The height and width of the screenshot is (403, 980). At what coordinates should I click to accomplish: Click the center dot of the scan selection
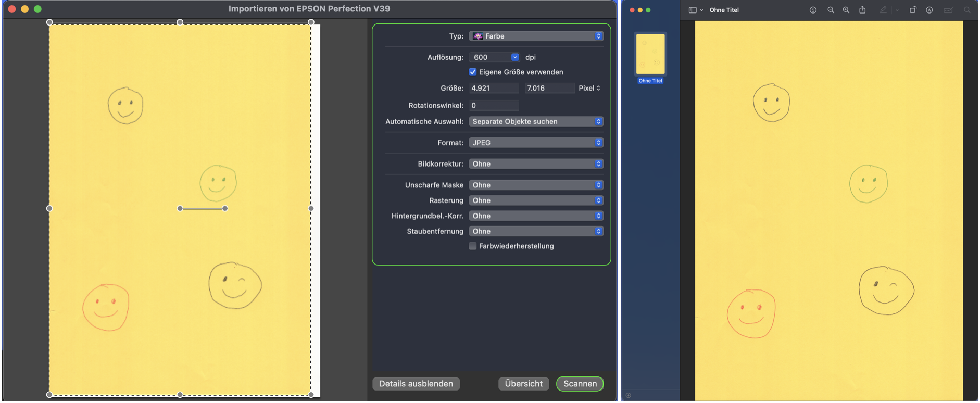180,208
